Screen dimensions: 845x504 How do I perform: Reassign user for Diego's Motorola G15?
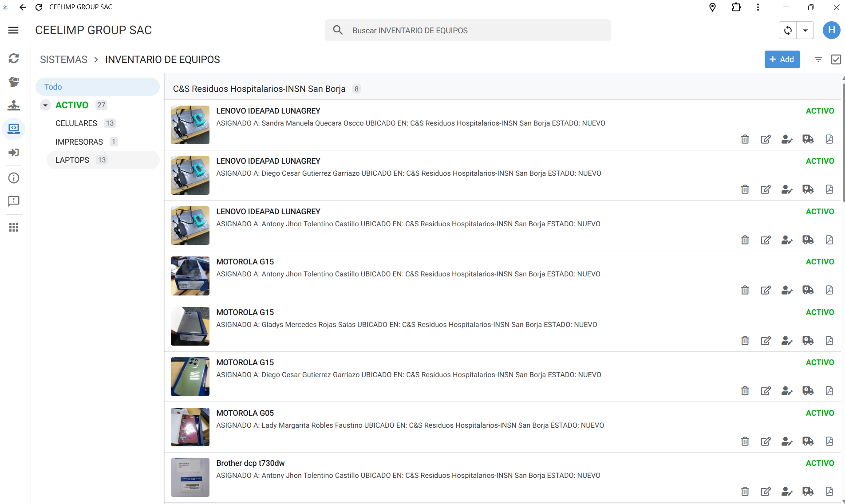tap(787, 391)
